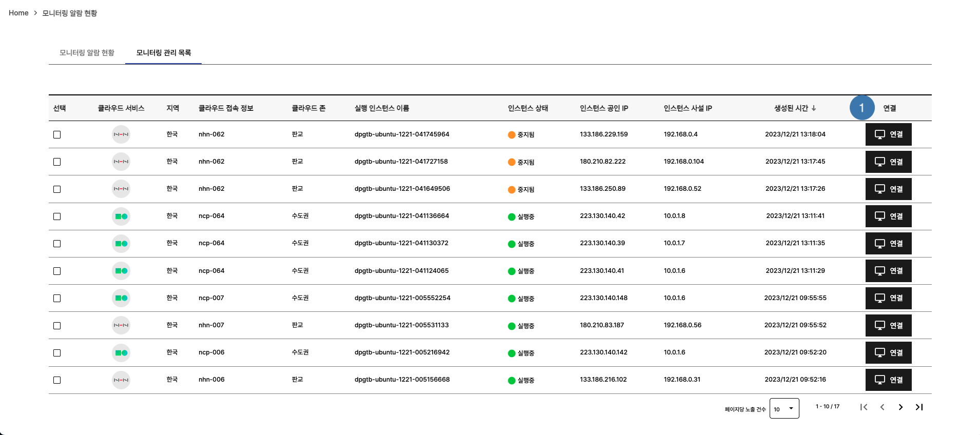Switch to 모니터링 알람 현황 tab
This screenshot has height=435, width=980.
pos(87,53)
